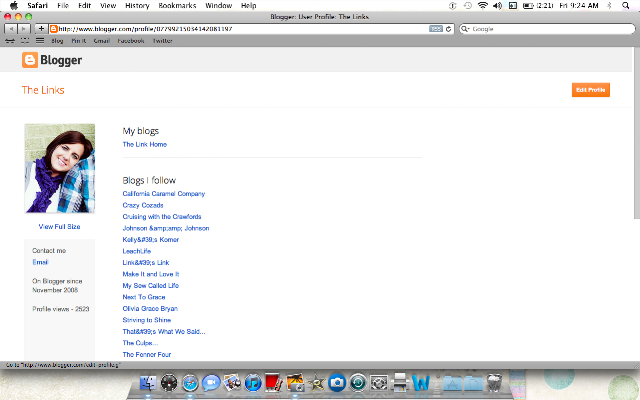This screenshot has width=640, height=400.
Task: Open the Blog bookmark in bookmarks bar
Action: [x=57, y=41]
